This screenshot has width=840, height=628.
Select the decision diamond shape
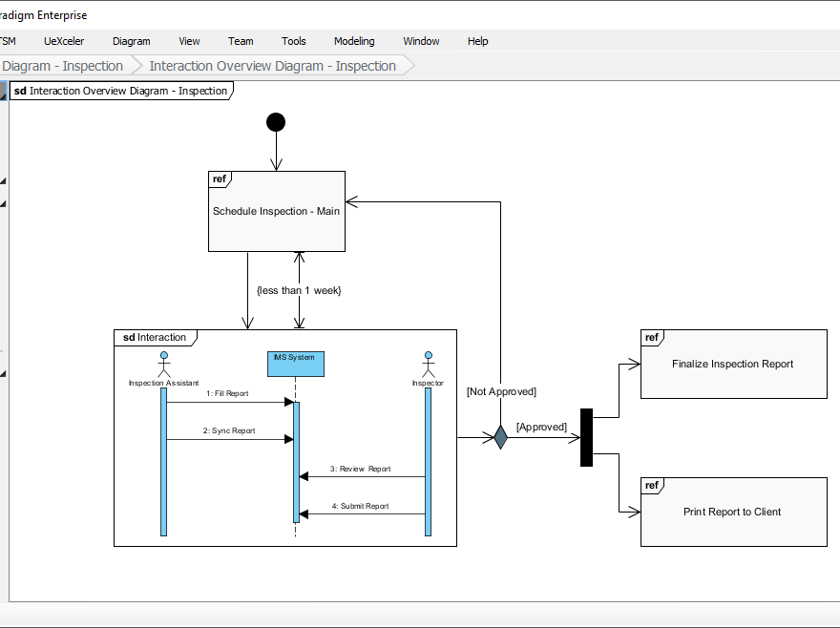pyautogui.click(x=499, y=436)
